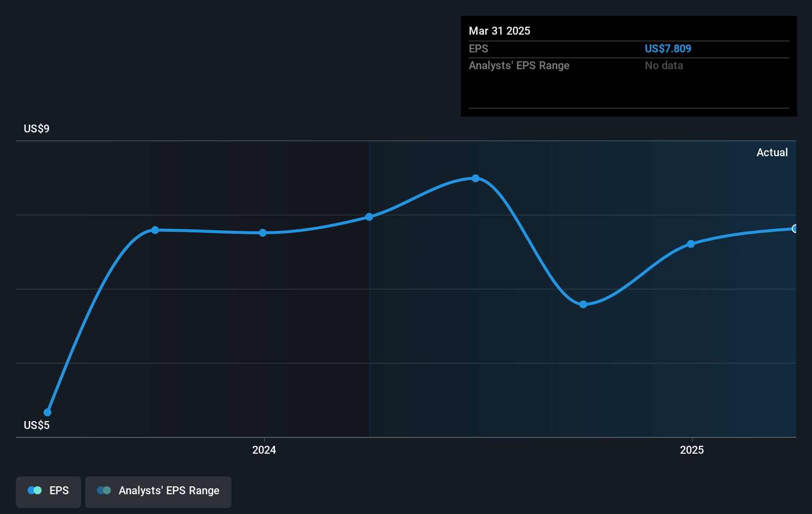Click the EPS data point above the 2024 tick
This screenshot has width=812, height=514.
coord(263,233)
